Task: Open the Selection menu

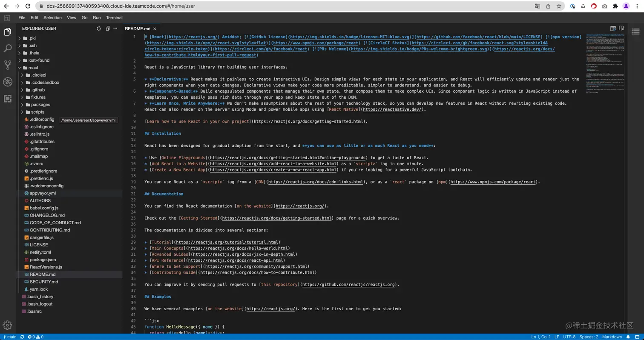Action: 53,18
